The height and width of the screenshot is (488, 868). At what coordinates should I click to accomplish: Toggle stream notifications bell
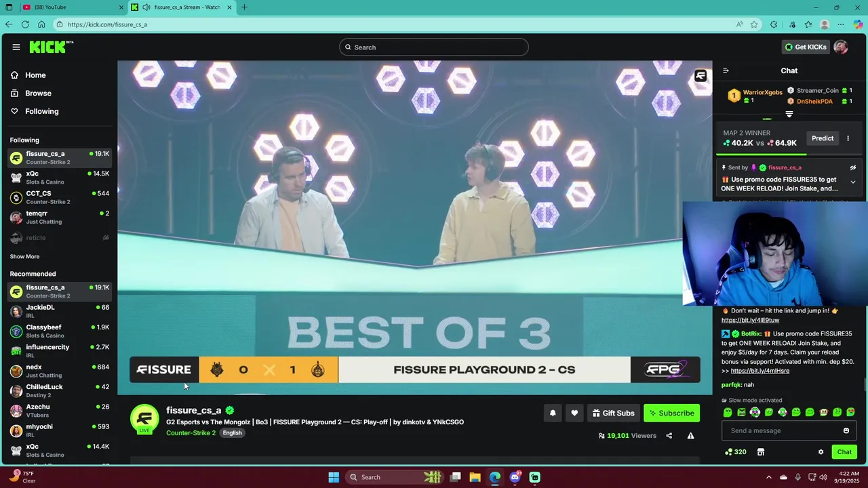[x=553, y=413]
